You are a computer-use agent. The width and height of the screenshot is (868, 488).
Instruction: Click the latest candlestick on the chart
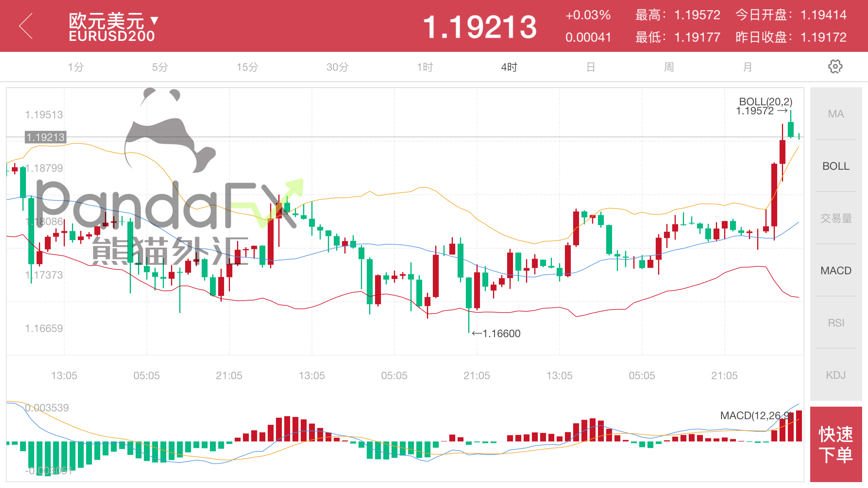(799, 136)
